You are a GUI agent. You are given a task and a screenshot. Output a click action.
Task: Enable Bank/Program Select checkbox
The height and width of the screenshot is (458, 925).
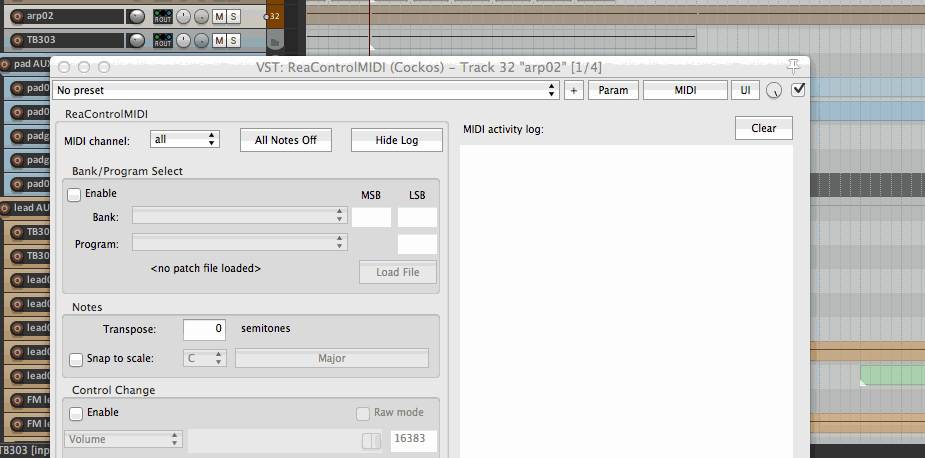pyautogui.click(x=74, y=194)
